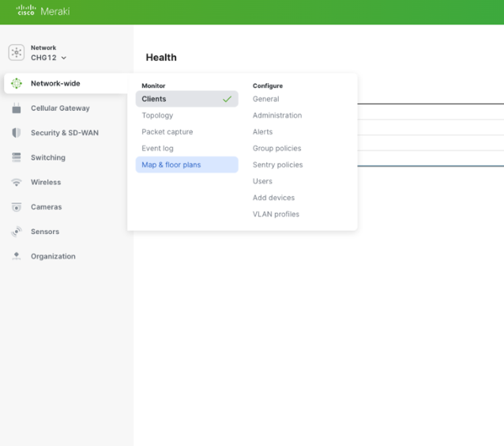504x446 pixels.
Task: Click the Switching sidebar icon
Action: (17, 157)
